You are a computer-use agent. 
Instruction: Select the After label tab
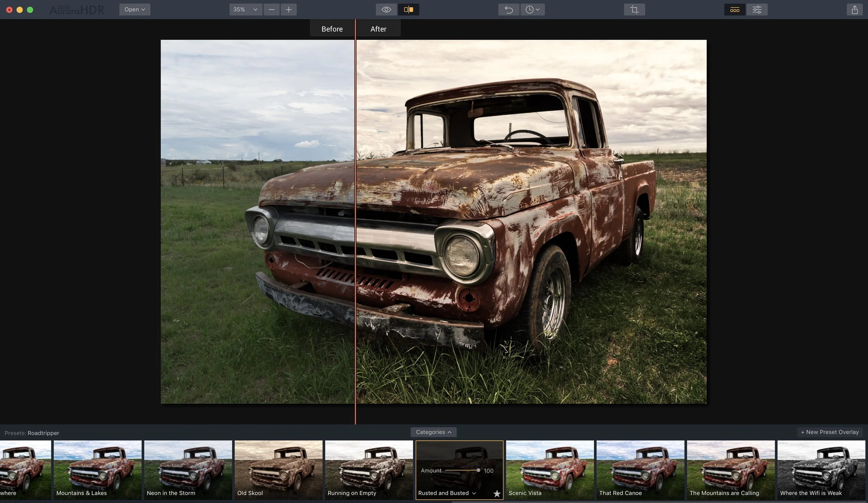click(378, 29)
